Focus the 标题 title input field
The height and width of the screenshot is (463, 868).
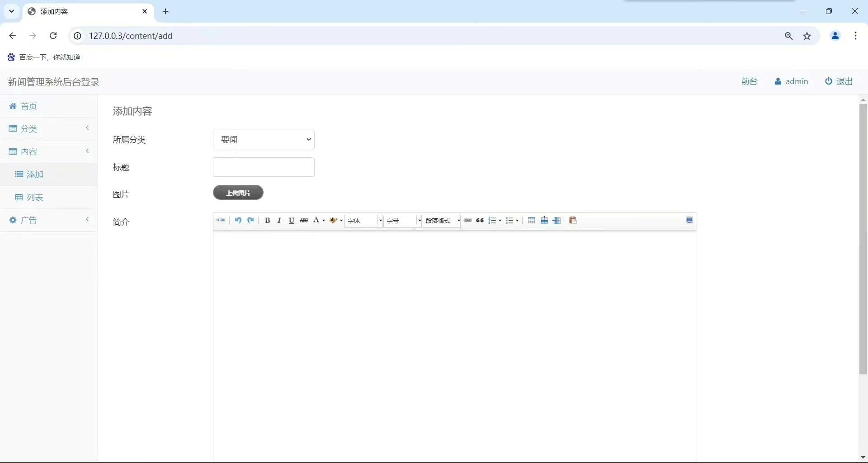[x=264, y=167]
